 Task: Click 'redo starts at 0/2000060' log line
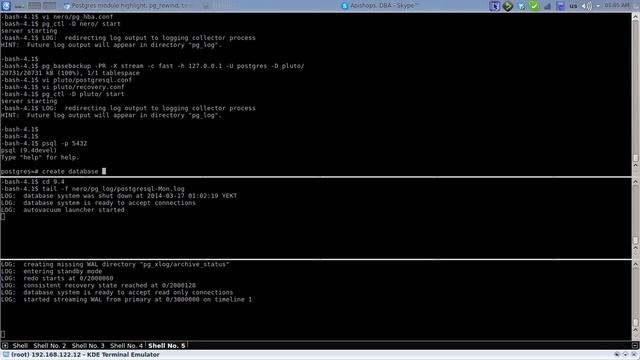[x=57, y=278]
